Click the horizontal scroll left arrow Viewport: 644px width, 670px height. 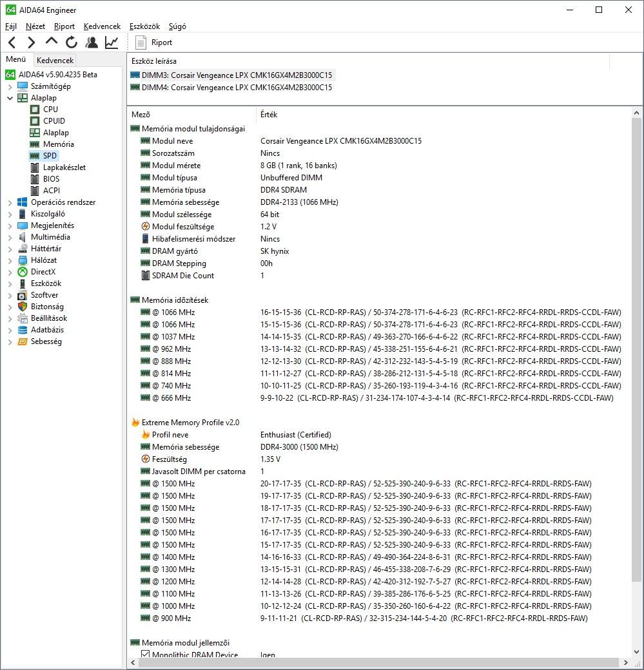tap(133, 663)
